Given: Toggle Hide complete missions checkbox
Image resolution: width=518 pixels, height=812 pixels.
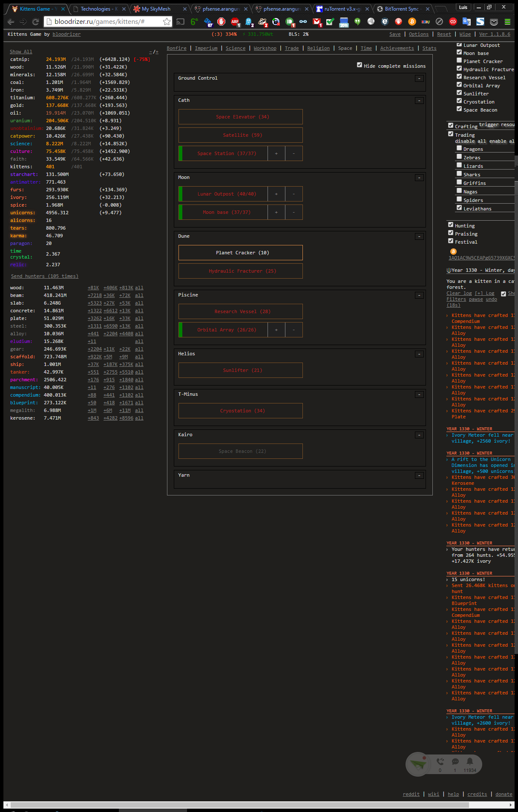Looking at the screenshot, I should click(360, 65).
